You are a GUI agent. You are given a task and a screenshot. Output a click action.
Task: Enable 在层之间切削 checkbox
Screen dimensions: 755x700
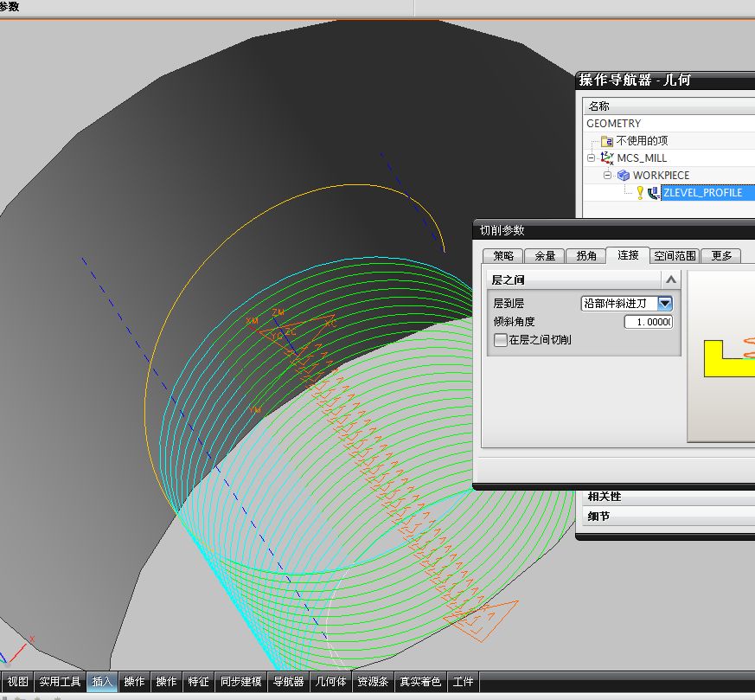point(500,340)
